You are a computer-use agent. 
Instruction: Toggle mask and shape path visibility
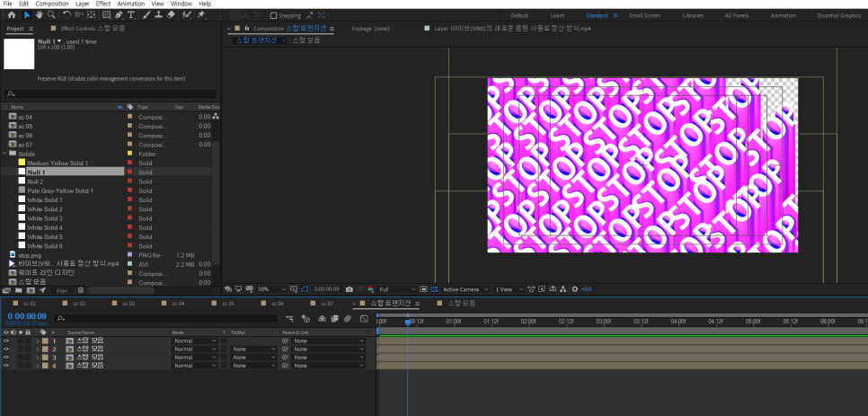pyautogui.click(x=305, y=289)
